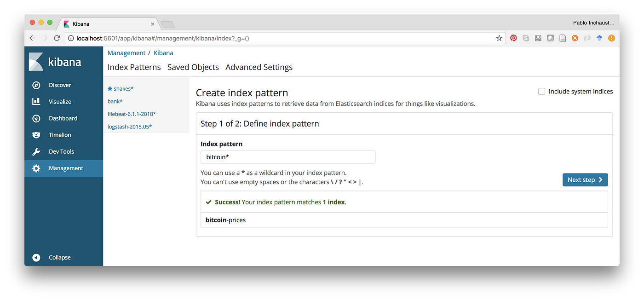Click the Dashboard label in the sidebar
Image resolution: width=644 pixels, height=301 pixels.
click(x=63, y=118)
